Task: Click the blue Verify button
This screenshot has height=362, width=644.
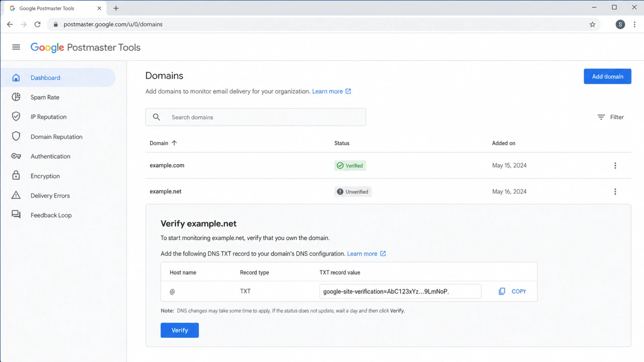Action: tap(180, 330)
